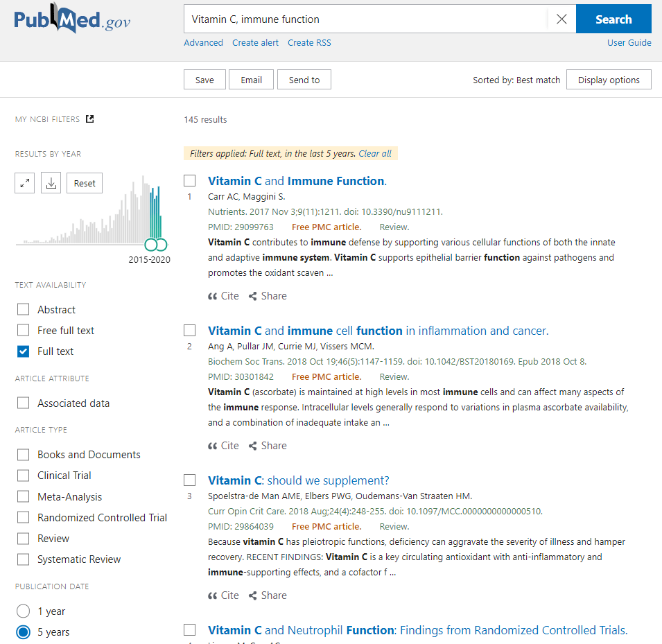Download the Results by Year data

tap(50, 182)
